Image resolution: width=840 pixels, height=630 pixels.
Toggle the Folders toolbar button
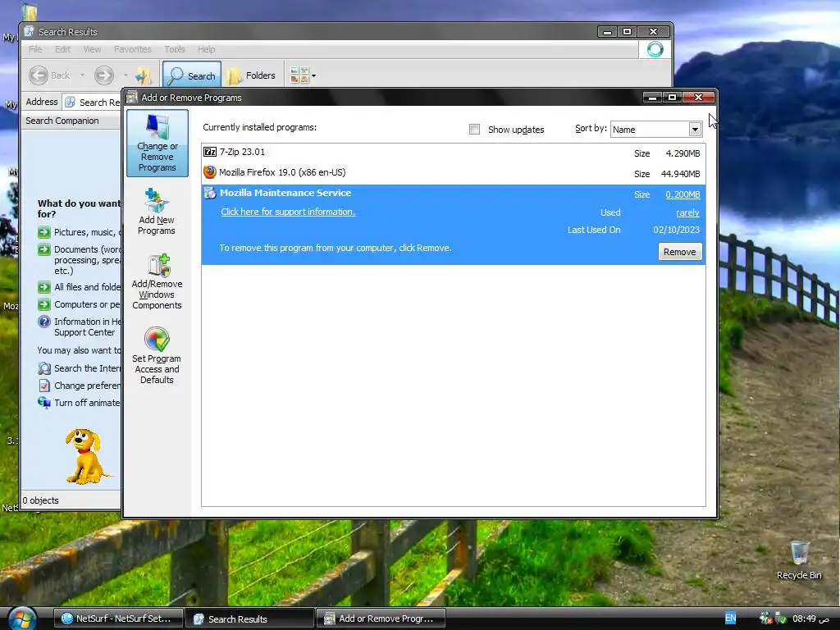pyautogui.click(x=251, y=76)
